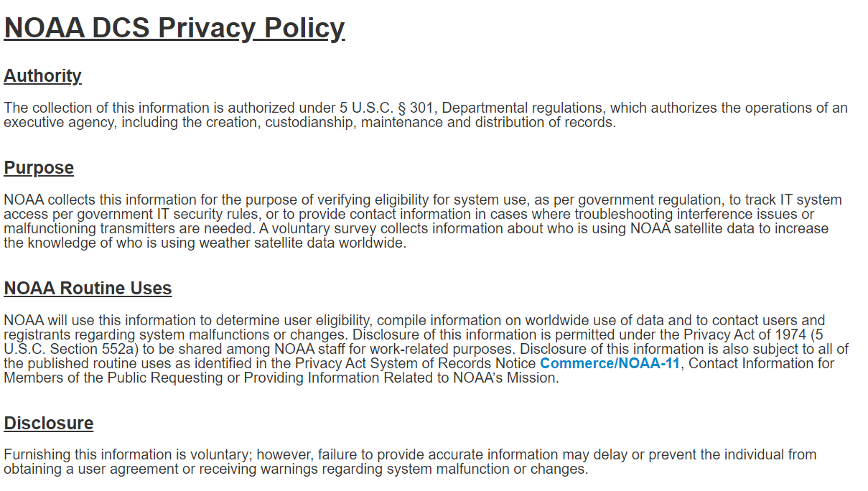Click the NOAA DCS Privacy Policy title

[174, 28]
